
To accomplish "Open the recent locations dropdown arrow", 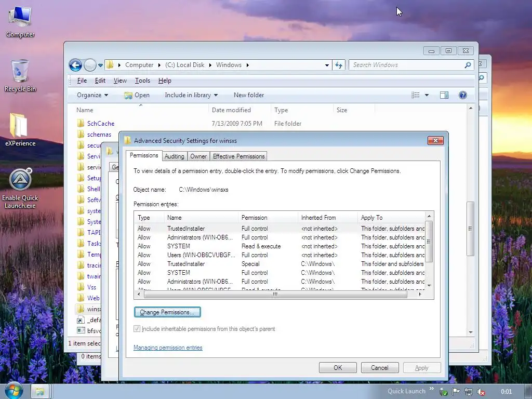I will click(x=100, y=65).
